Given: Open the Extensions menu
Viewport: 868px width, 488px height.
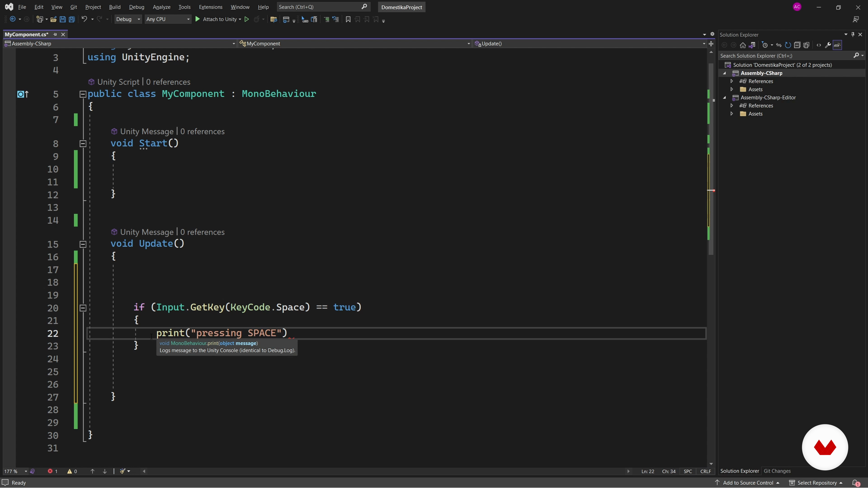Looking at the screenshot, I should pos(210,7).
